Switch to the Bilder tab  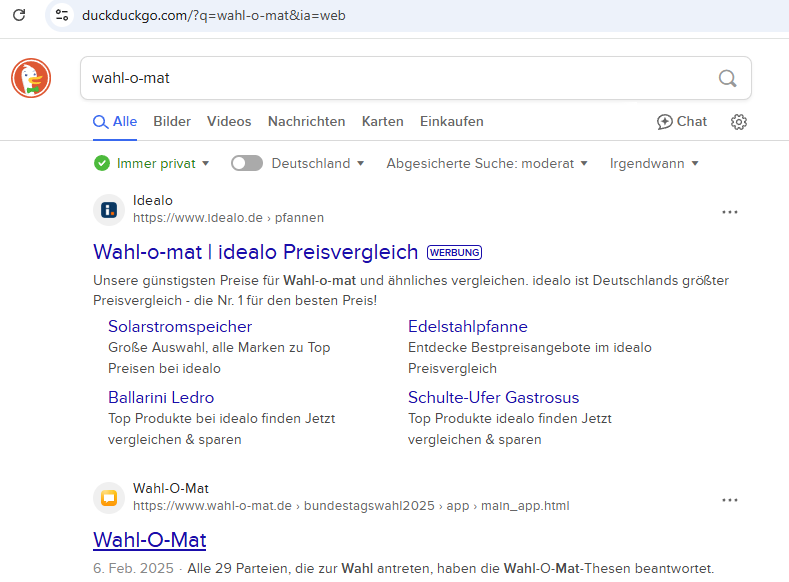(x=172, y=122)
